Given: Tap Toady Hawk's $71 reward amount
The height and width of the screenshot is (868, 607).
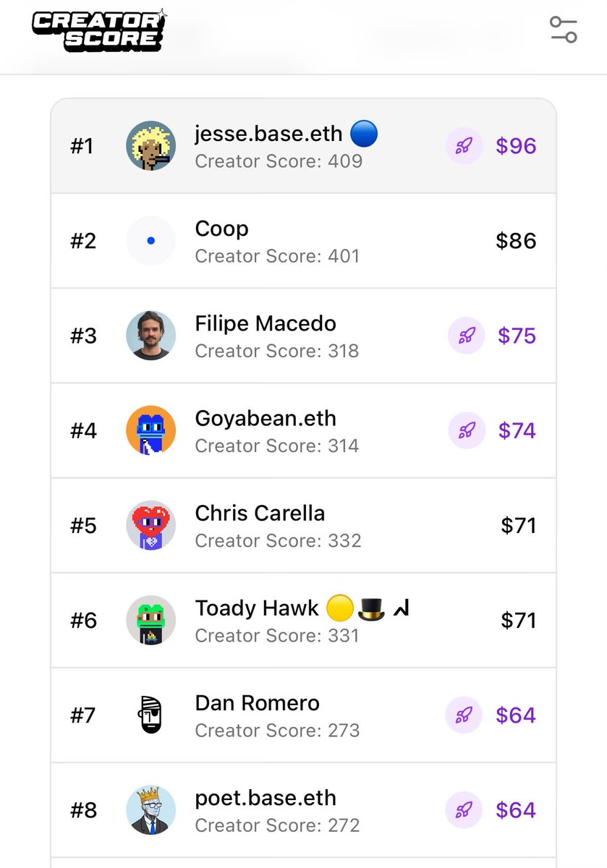Looking at the screenshot, I should click(x=518, y=620).
